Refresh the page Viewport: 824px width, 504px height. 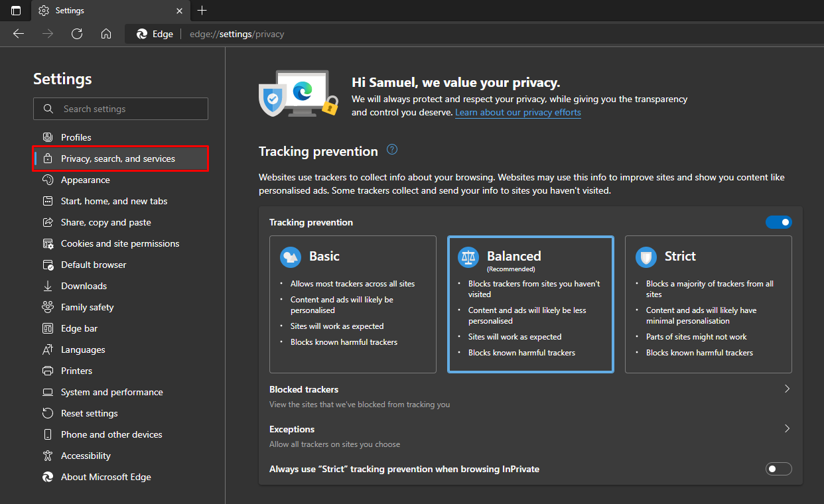(77, 34)
